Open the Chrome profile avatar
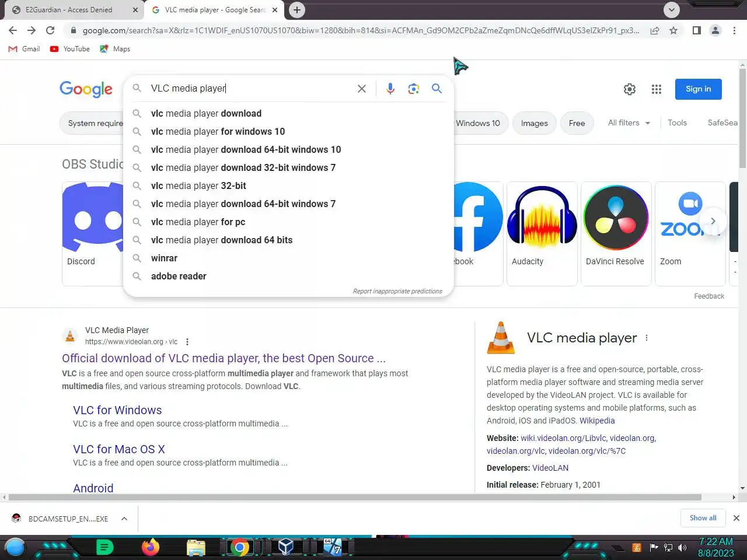The height and width of the screenshot is (560, 747). [x=715, y=30]
